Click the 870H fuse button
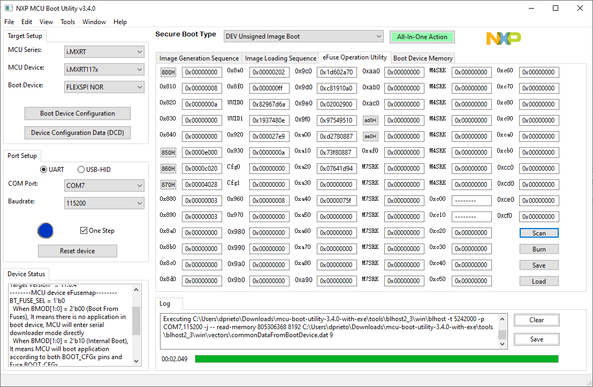The width and height of the screenshot is (593, 387). 168,185
